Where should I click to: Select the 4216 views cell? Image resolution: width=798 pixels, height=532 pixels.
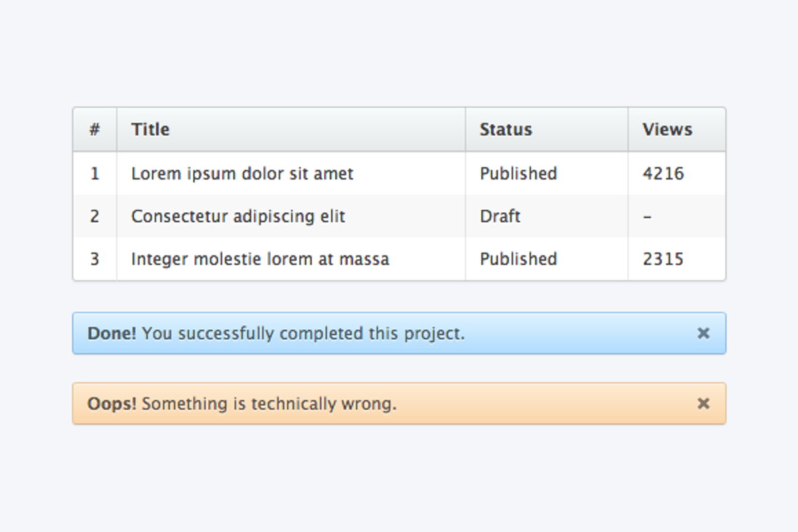point(663,174)
